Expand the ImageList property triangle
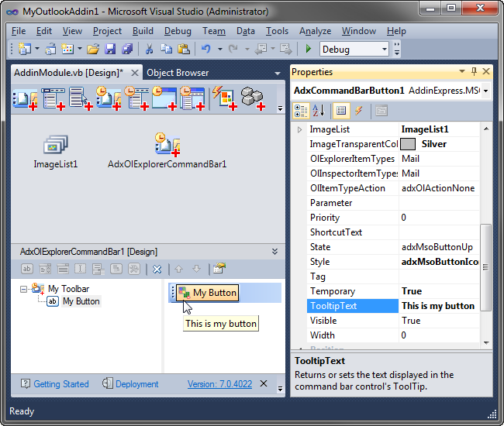This screenshot has height=426, width=504. pos(299,129)
